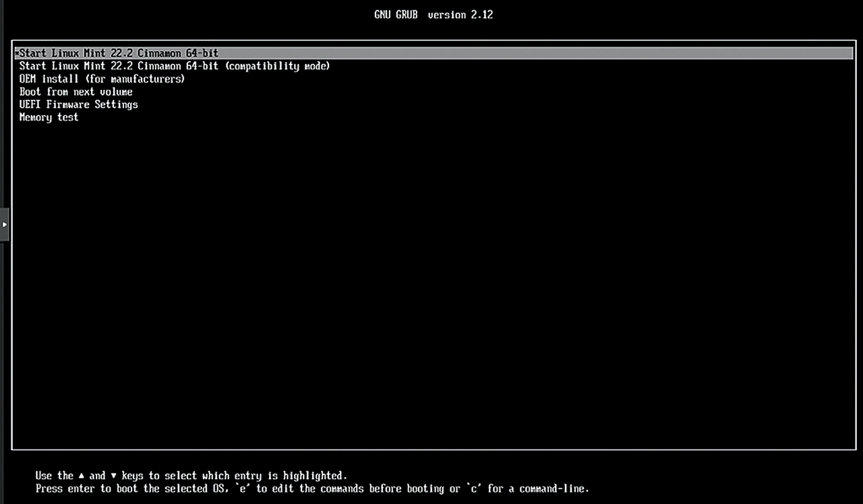Choose Start Linux Mint compatibility mode entry
The height and width of the screenshot is (504, 863).
coord(174,66)
